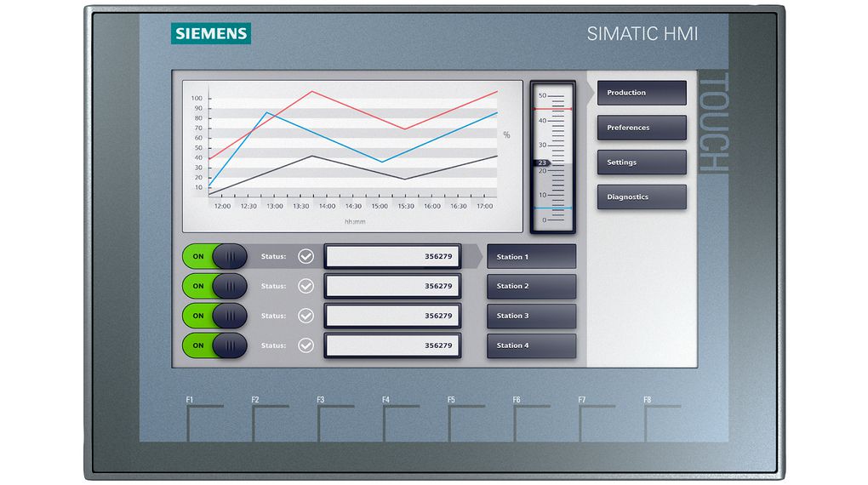Toggle the Station 4 ON switch
The width and height of the screenshot is (868, 485).
pyautogui.click(x=214, y=345)
